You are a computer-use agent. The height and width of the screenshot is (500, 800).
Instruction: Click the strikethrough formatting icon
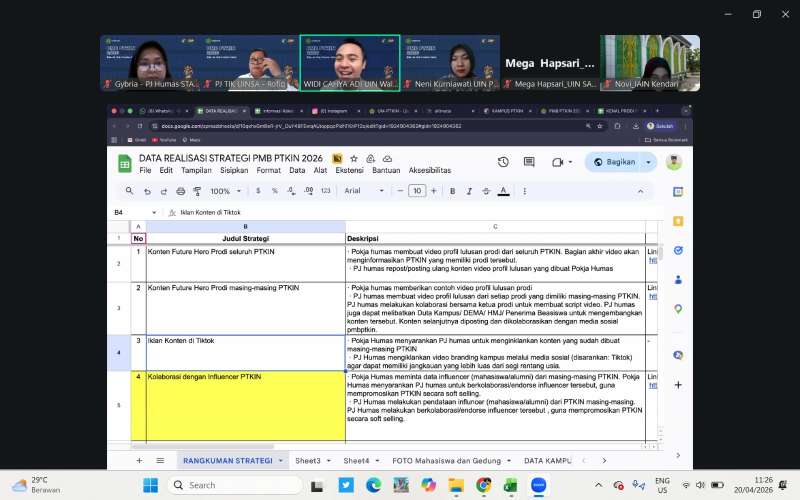(x=485, y=191)
